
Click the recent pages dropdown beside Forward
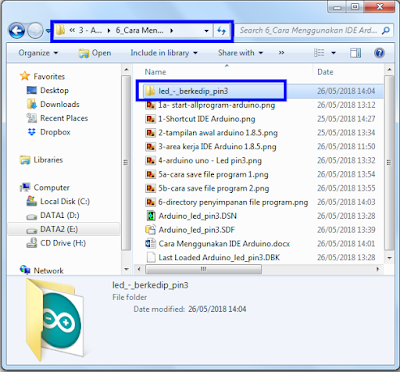[47, 31]
